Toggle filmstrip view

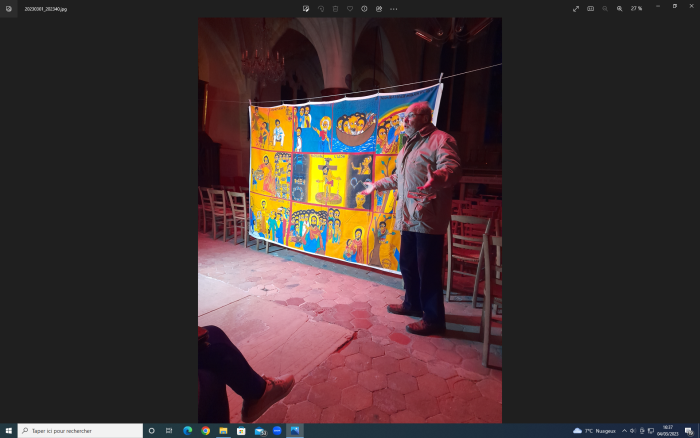pyautogui.click(x=591, y=8)
